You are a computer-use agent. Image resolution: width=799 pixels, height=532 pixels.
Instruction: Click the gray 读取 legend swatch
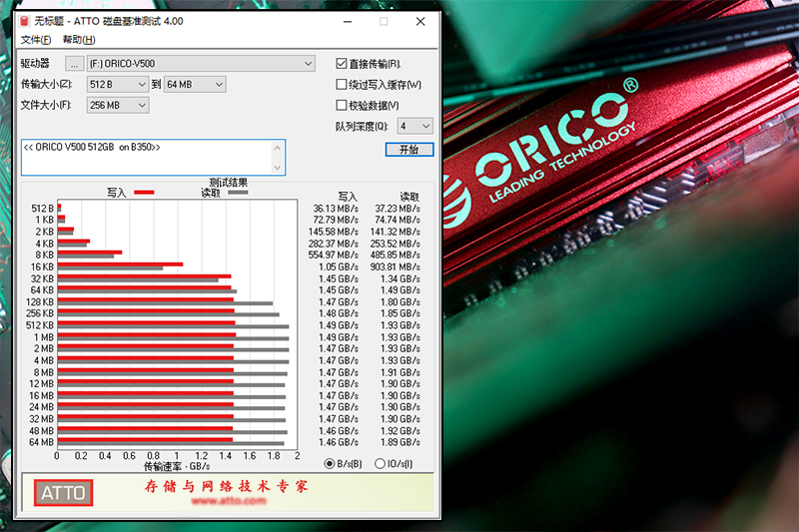[x=238, y=193]
